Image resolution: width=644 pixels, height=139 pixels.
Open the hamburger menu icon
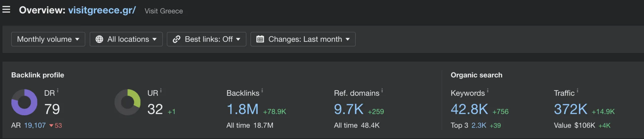(6, 9)
